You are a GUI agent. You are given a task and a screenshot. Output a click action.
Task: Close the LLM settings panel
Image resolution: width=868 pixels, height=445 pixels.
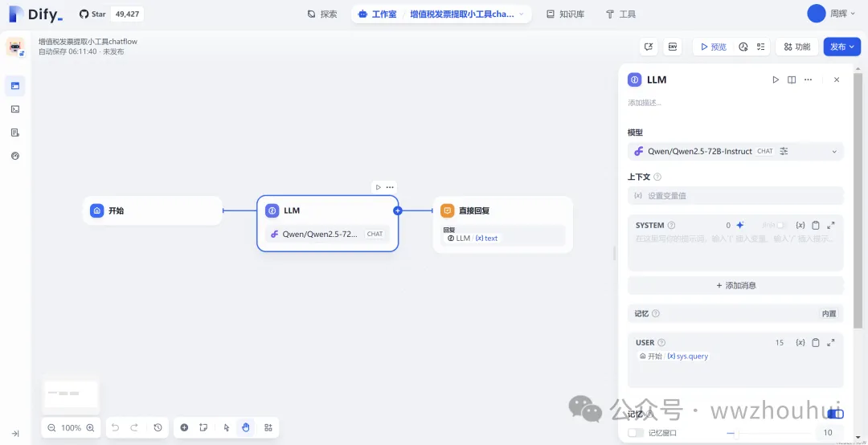coord(837,80)
